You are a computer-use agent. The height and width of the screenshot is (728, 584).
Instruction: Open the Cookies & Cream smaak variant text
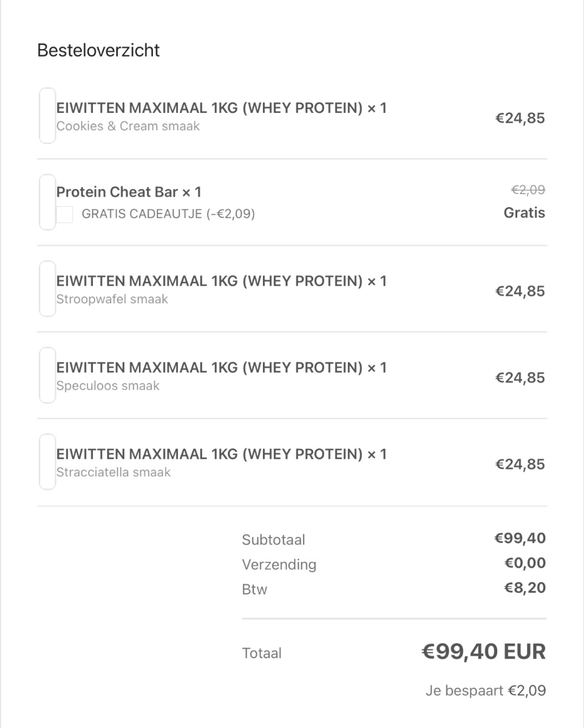[128, 126]
